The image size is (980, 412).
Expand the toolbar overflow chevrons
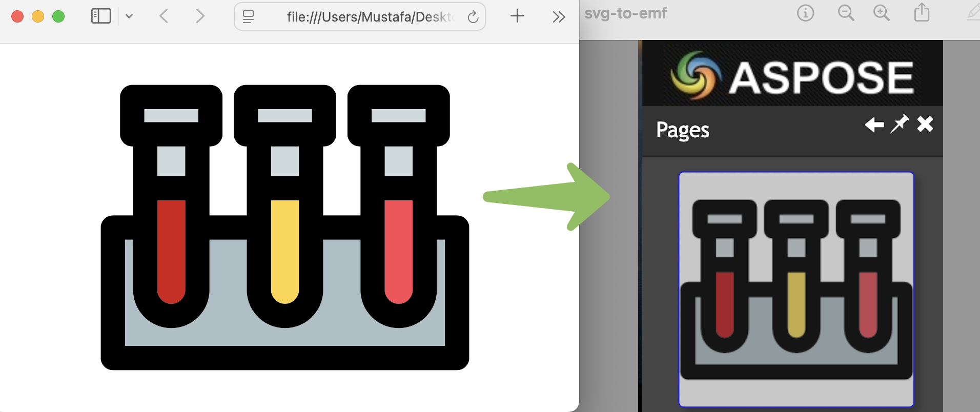coord(559,17)
